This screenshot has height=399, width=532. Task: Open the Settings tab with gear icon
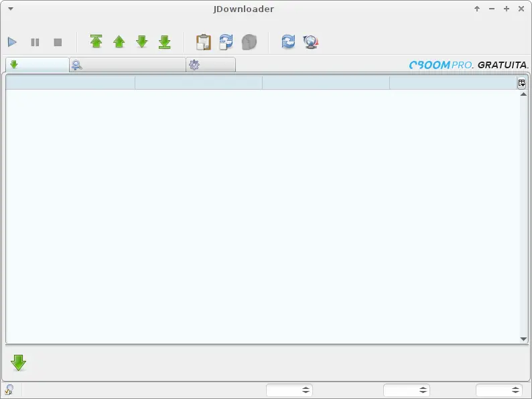210,64
